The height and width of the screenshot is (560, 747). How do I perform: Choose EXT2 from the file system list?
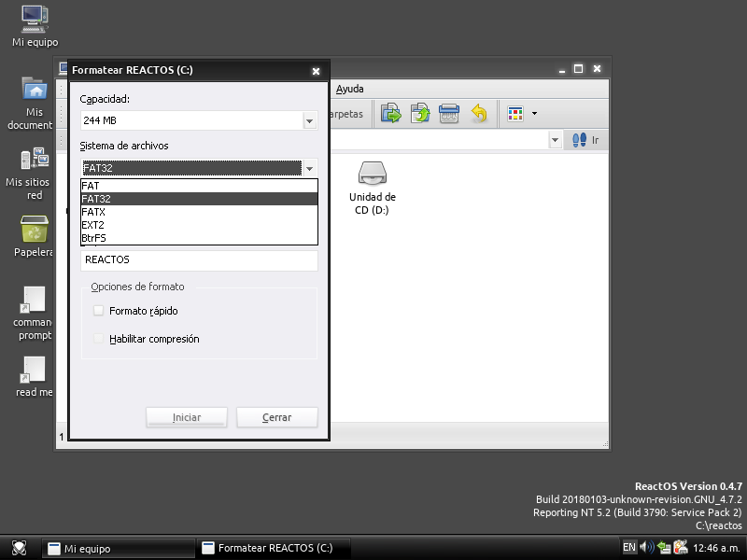coord(199,225)
